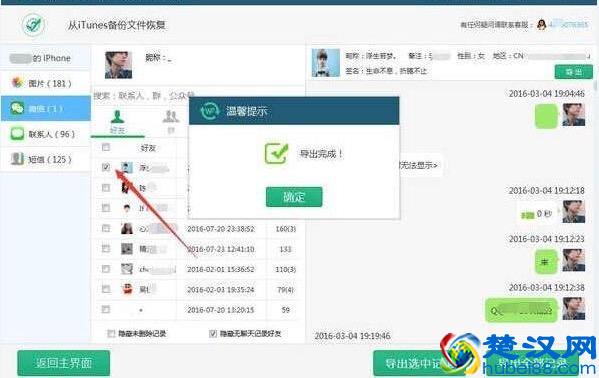Select the date 2016-07-23 12:41:10
The height and width of the screenshot is (378, 599).
pos(221,249)
